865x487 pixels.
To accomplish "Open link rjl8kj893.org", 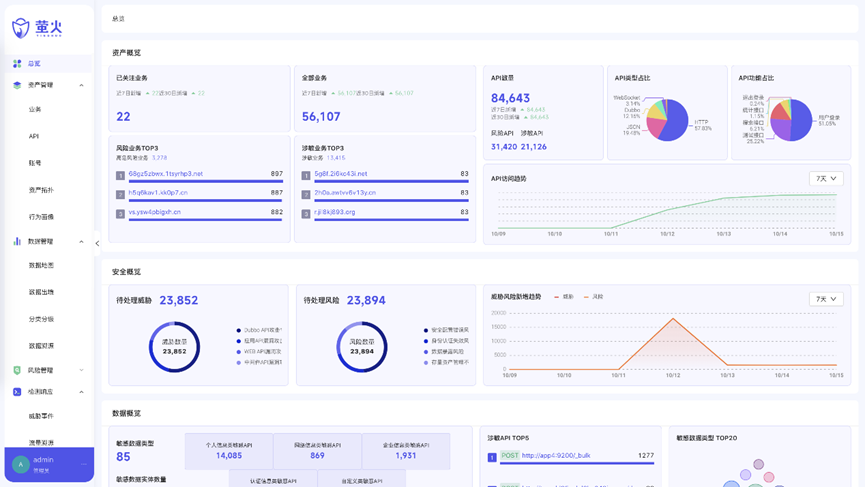I will 335,212.
